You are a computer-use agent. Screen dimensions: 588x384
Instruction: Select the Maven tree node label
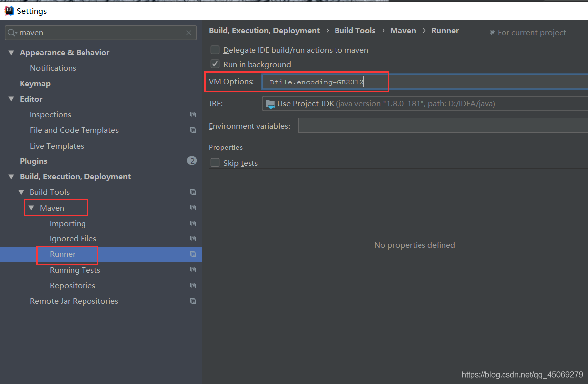coord(52,208)
